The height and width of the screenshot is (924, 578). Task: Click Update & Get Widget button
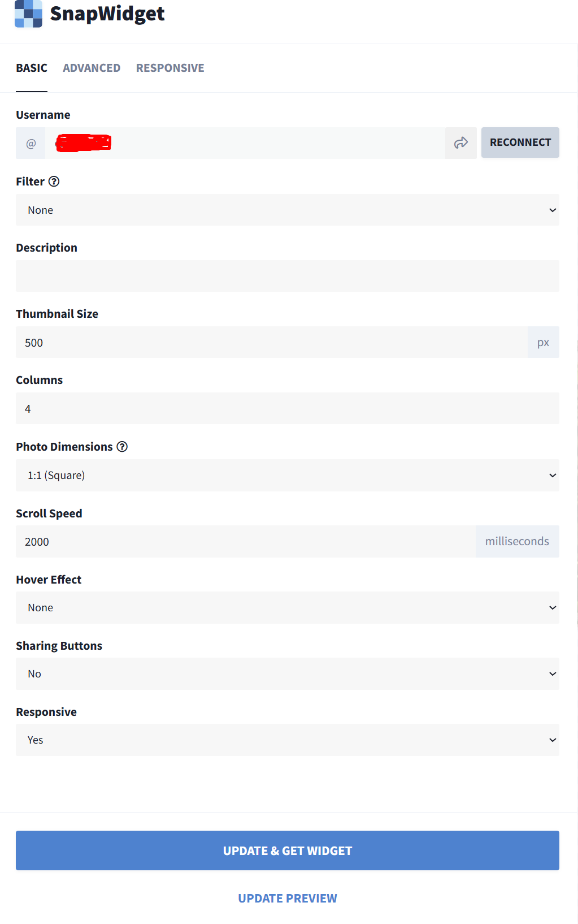tap(287, 850)
